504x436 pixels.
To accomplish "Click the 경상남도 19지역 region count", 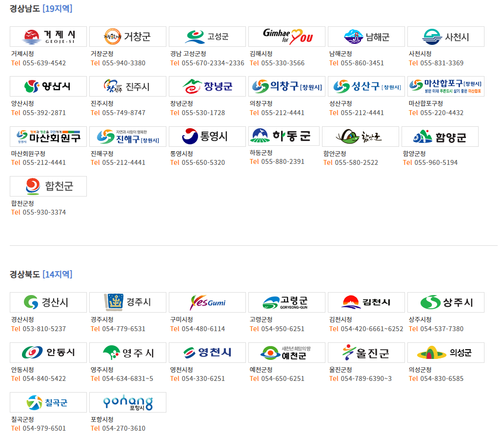I will [x=57, y=8].
